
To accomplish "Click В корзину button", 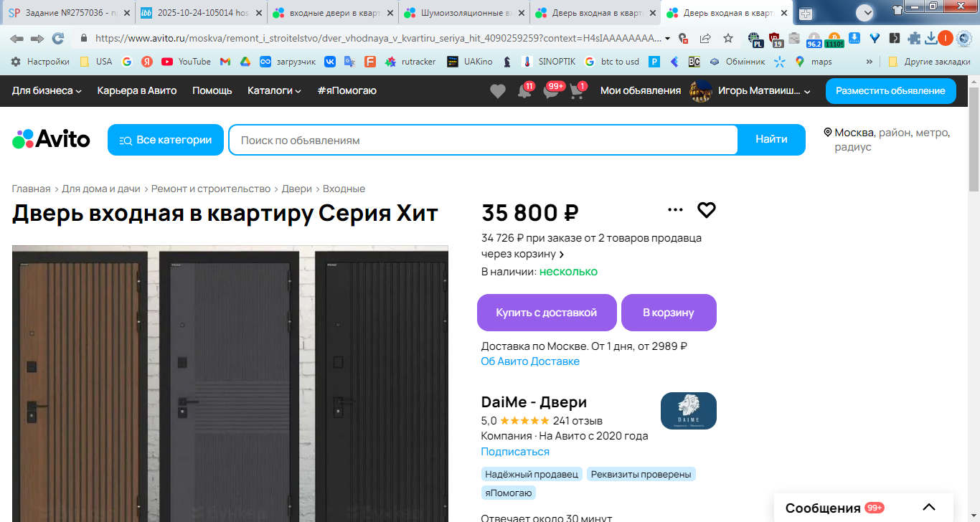I will (x=669, y=313).
